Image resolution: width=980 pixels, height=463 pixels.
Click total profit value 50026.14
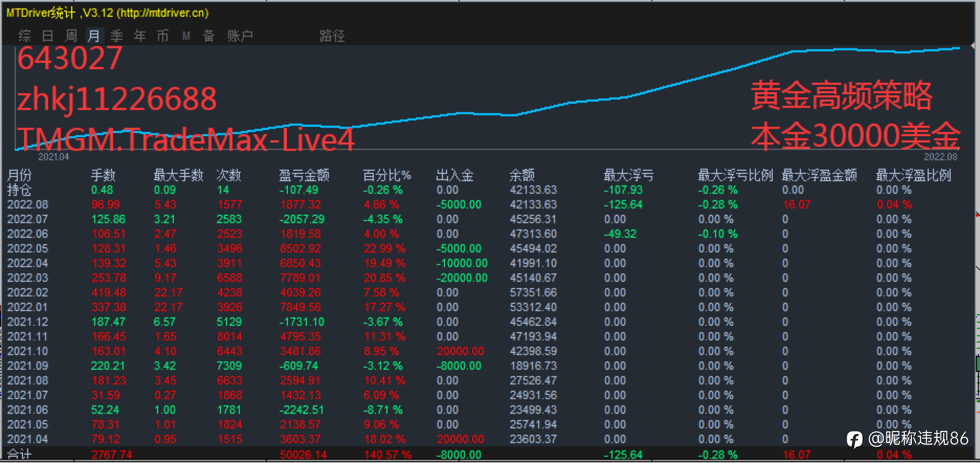[x=303, y=455]
